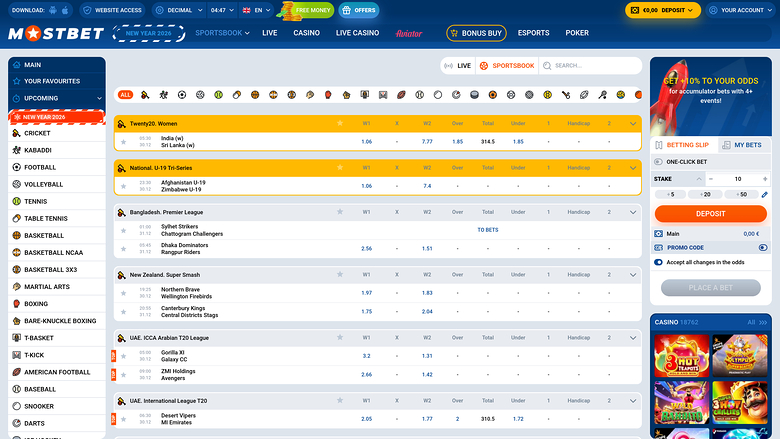The height and width of the screenshot is (439, 780).
Task: Collapse the Bangladesh Premier League section
Action: click(x=633, y=212)
